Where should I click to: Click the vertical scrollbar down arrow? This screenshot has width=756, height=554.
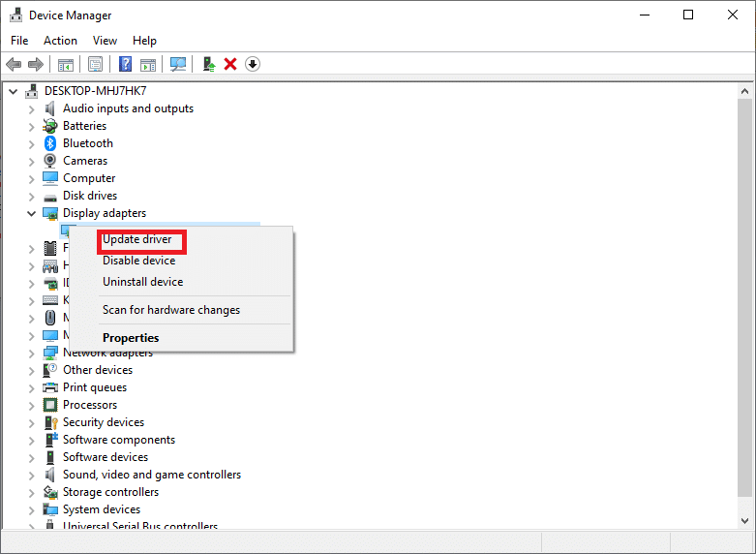[744, 521]
